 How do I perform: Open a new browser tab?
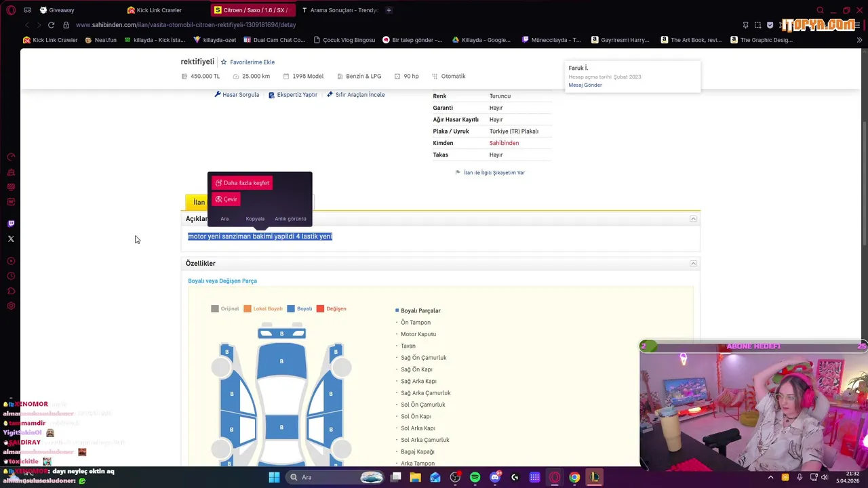pyautogui.click(x=389, y=10)
